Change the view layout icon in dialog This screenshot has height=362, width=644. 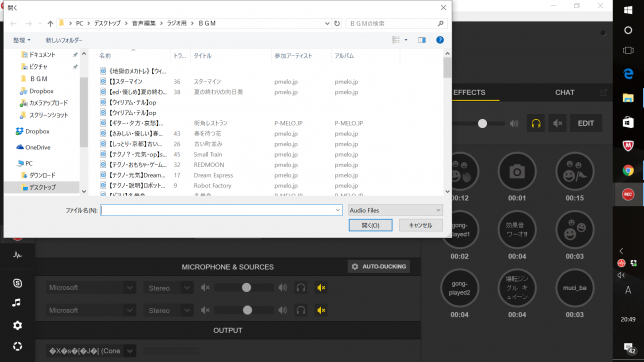coord(396,40)
